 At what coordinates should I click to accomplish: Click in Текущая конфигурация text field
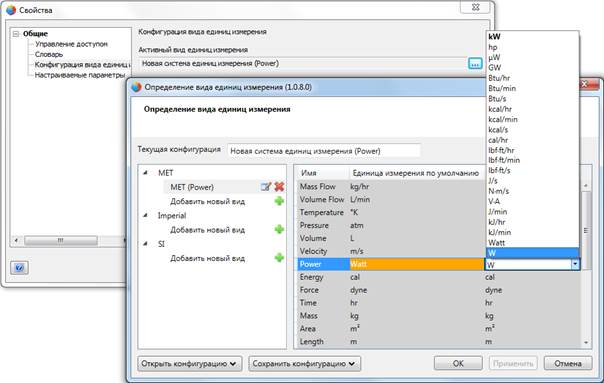point(324,151)
